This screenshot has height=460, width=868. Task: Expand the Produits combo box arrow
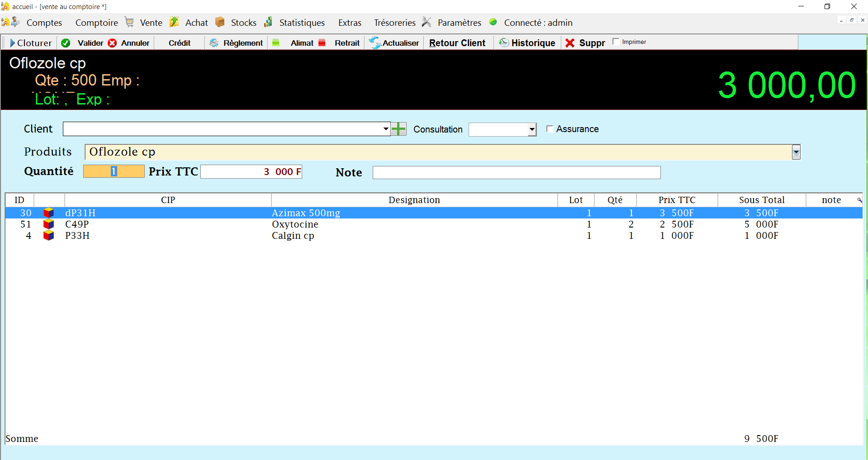coord(796,152)
